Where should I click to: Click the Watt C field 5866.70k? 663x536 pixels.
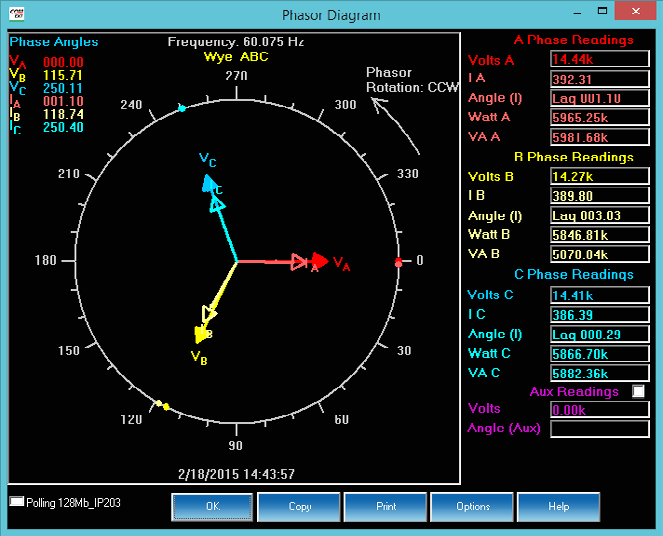(600, 353)
